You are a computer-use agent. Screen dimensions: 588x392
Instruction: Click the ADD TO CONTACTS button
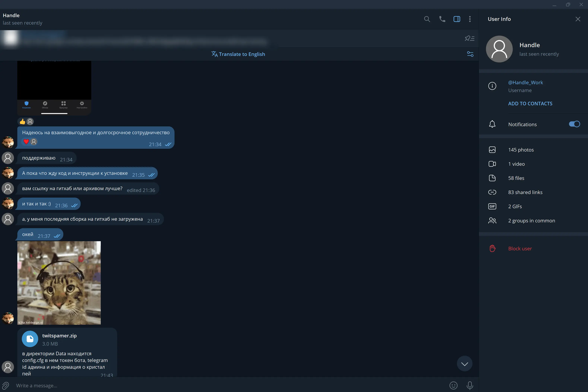(x=530, y=103)
